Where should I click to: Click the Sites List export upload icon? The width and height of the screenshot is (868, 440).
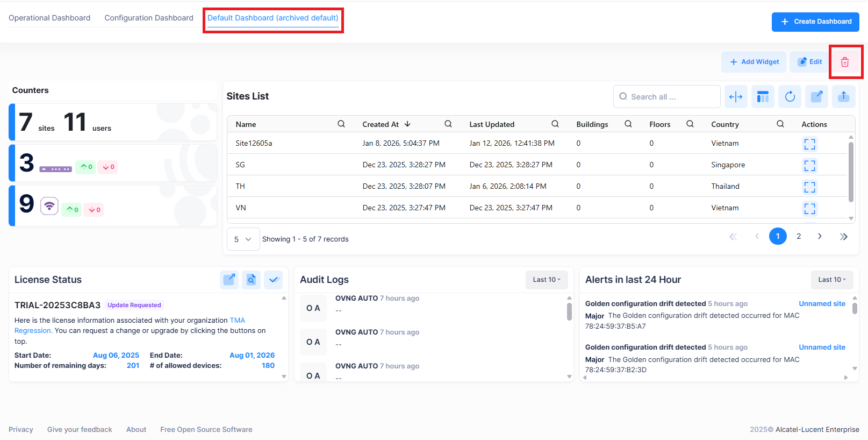click(x=843, y=97)
